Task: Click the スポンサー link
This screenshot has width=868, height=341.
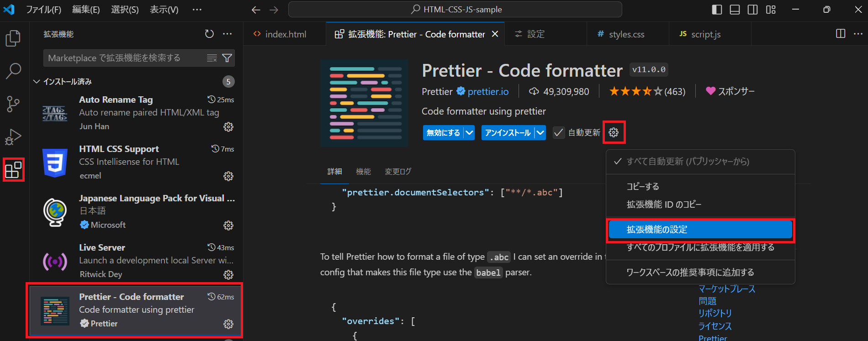Action: click(x=730, y=91)
